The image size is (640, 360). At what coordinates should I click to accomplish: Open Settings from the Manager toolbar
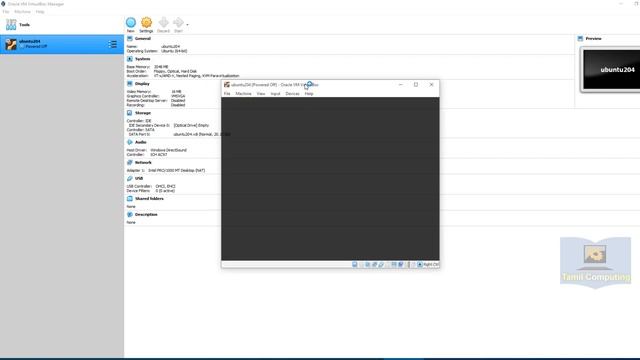pyautogui.click(x=146, y=24)
